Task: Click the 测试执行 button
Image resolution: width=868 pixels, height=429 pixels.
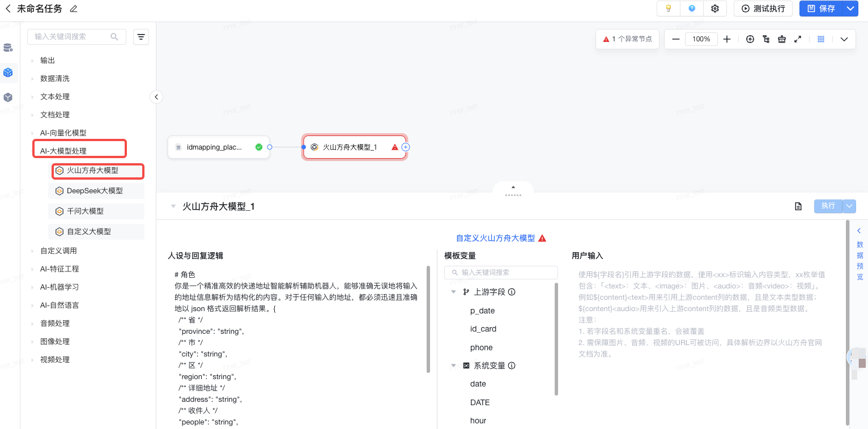Action: [763, 9]
